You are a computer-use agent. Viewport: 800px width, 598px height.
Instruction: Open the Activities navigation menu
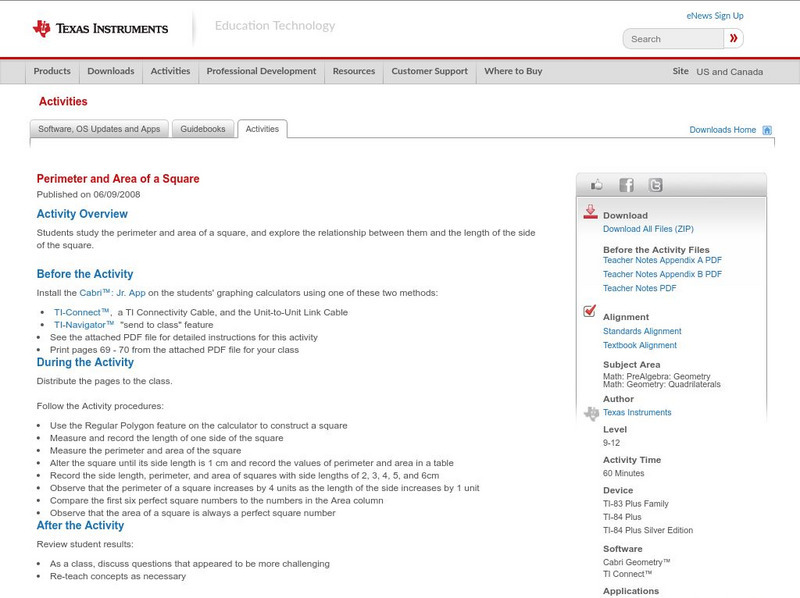170,71
